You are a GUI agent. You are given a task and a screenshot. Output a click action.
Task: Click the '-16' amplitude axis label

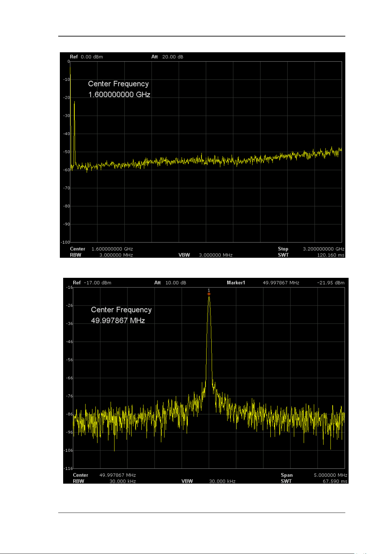pos(69,287)
